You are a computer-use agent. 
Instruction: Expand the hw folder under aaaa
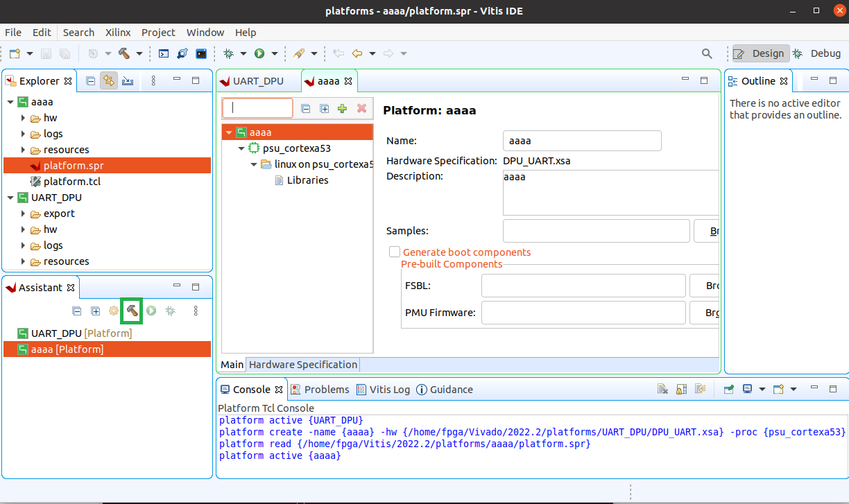[23, 118]
